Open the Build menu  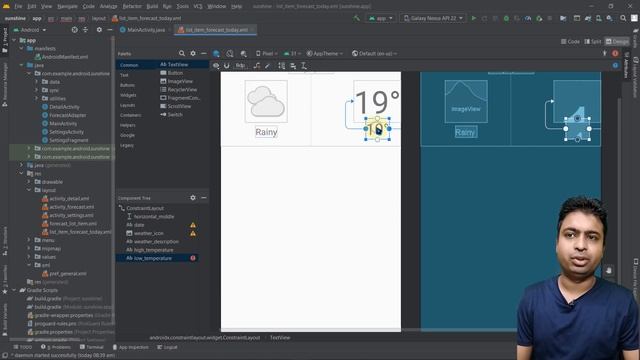click(x=152, y=6)
